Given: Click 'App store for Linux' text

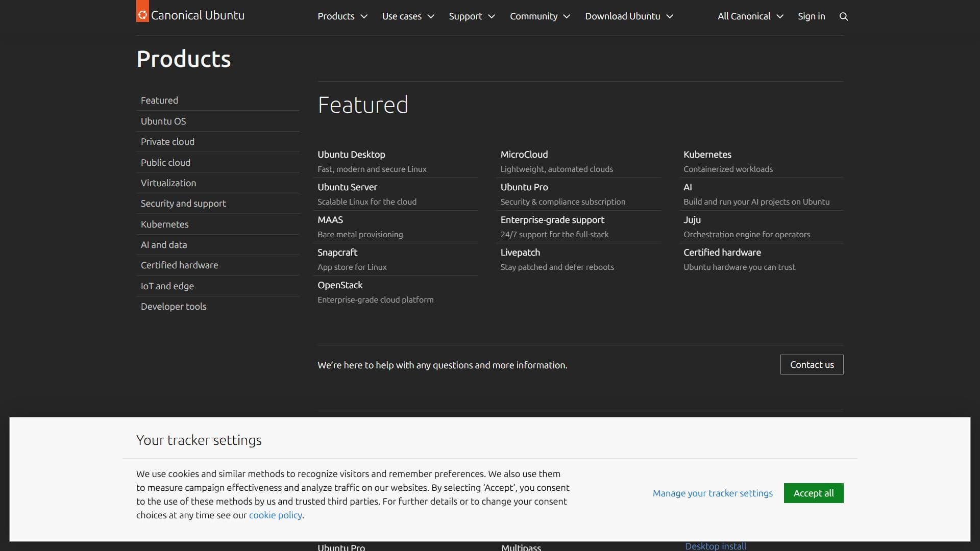Looking at the screenshot, I should click(352, 267).
